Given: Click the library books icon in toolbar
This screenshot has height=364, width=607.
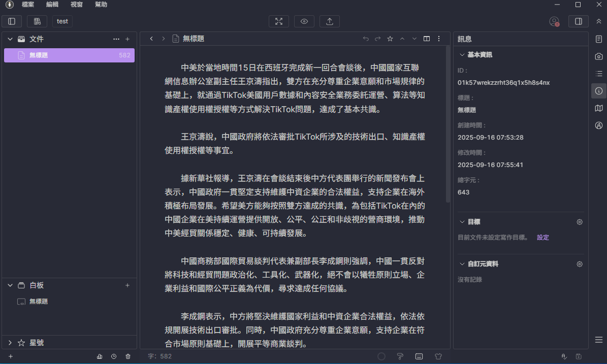Looking at the screenshot, I should click(37, 21).
